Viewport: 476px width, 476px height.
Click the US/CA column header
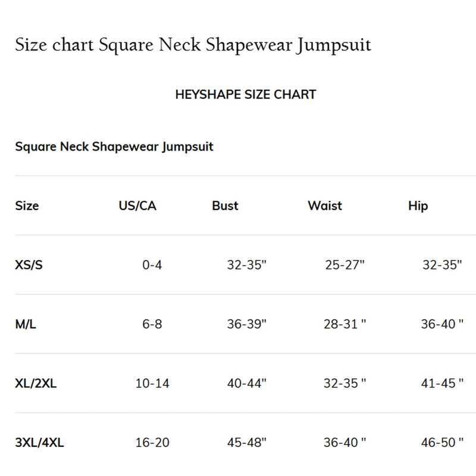click(138, 206)
